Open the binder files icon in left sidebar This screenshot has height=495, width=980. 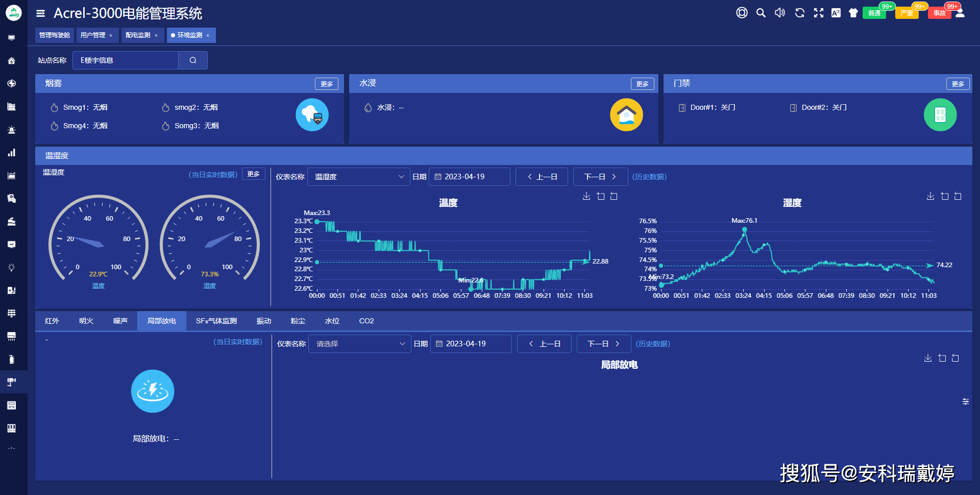tap(12, 428)
